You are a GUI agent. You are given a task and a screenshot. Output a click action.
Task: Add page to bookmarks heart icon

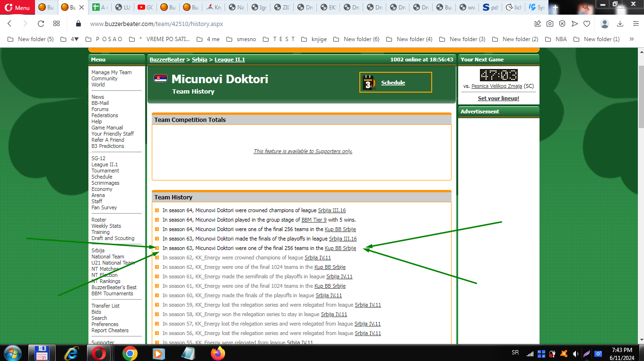tap(587, 24)
